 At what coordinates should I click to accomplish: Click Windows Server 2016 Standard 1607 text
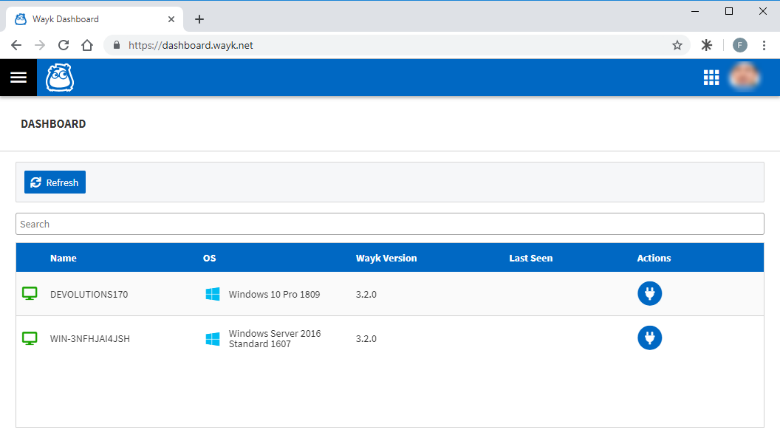[x=275, y=338]
